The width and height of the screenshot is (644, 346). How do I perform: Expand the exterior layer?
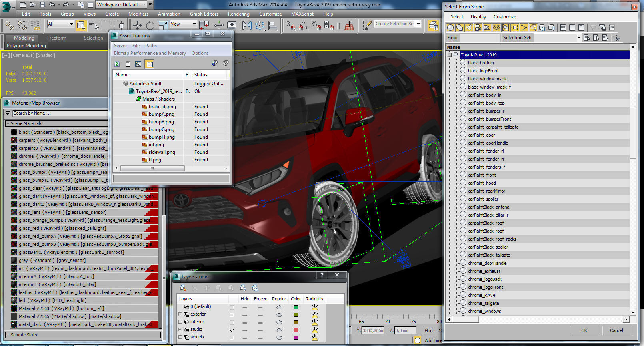click(x=180, y=314)
